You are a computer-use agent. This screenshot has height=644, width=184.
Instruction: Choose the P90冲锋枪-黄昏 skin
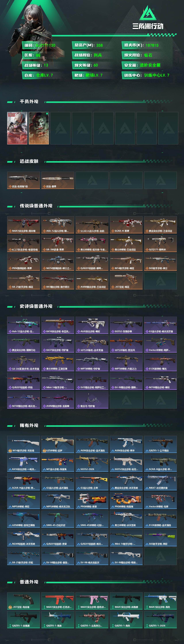click(x=92, y=500)
